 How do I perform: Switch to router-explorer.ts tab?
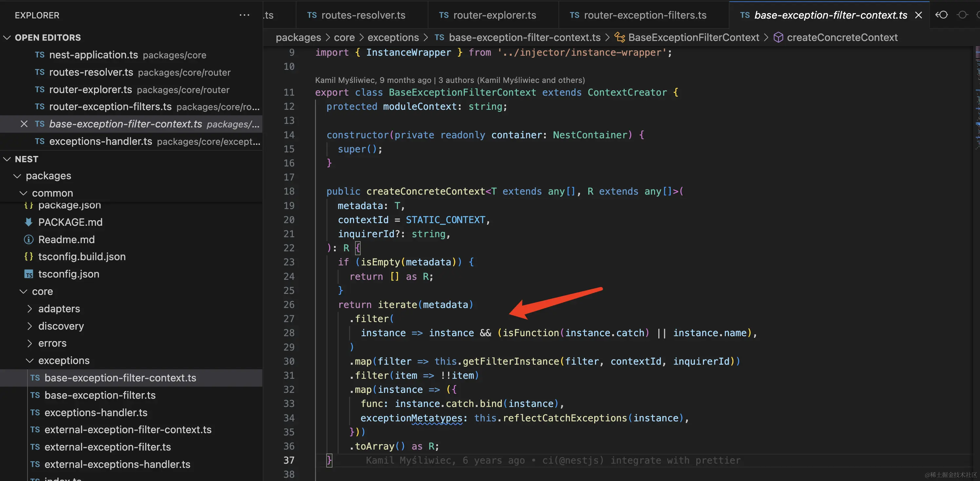coord(493,15)
